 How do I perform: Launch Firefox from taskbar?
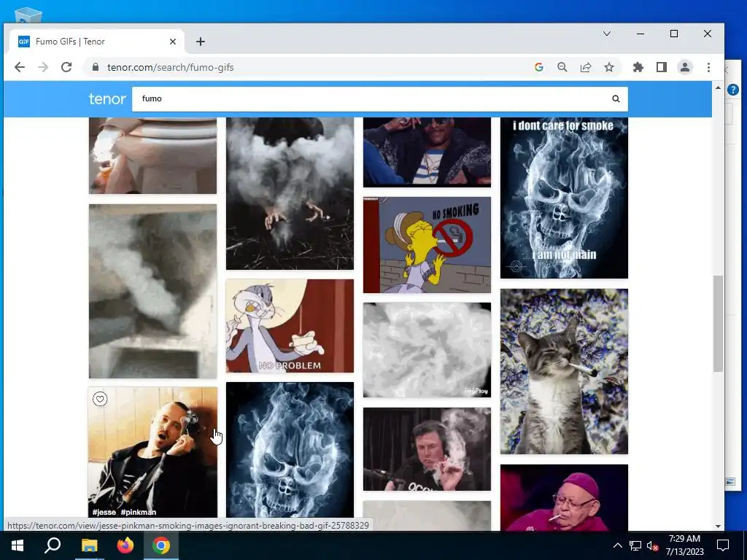coord(125,545)
